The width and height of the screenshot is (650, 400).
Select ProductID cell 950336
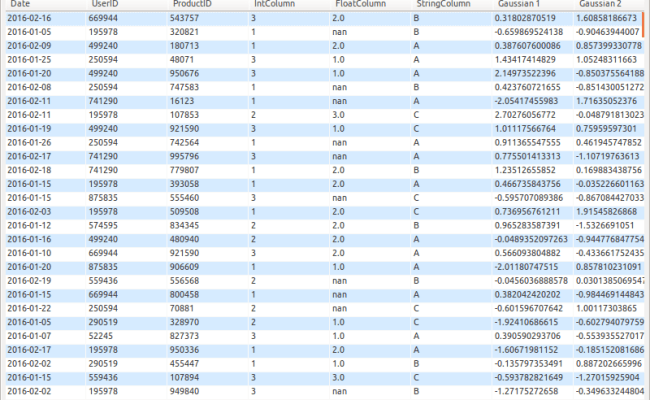click(184, 350)
